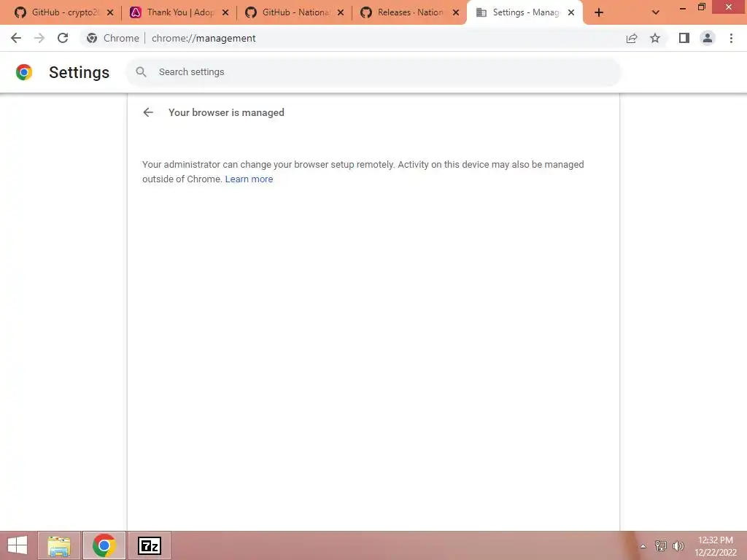Close the GitHub - National tab
The width and height of the screenshot is (747, 560).
click(x=341, y=13)
